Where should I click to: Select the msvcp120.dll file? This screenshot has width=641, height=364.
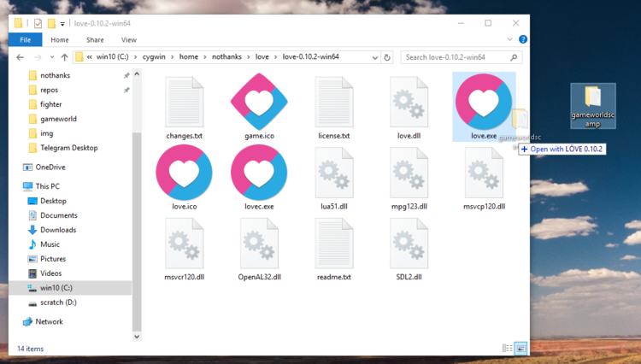[484, 173]
